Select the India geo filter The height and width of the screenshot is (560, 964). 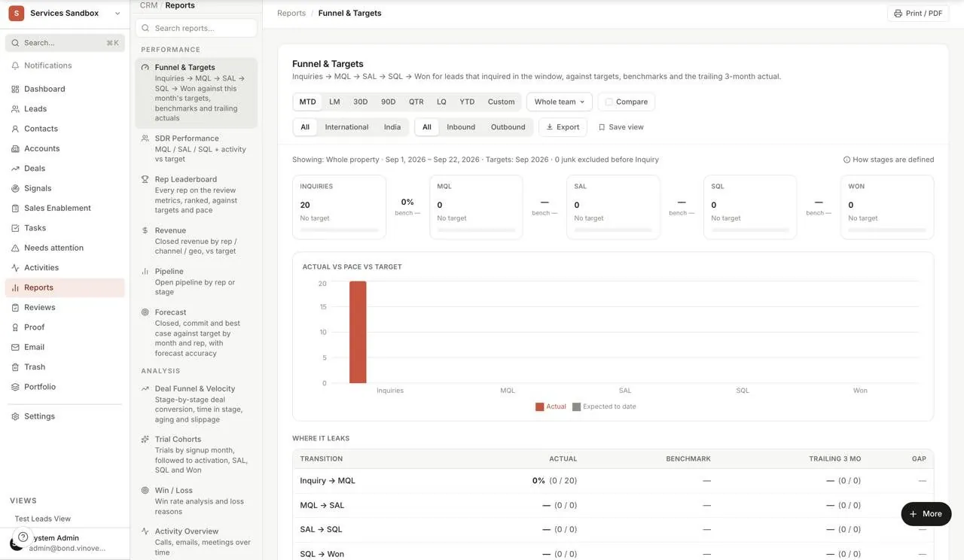pyautogui.click(x=392, y=127)
